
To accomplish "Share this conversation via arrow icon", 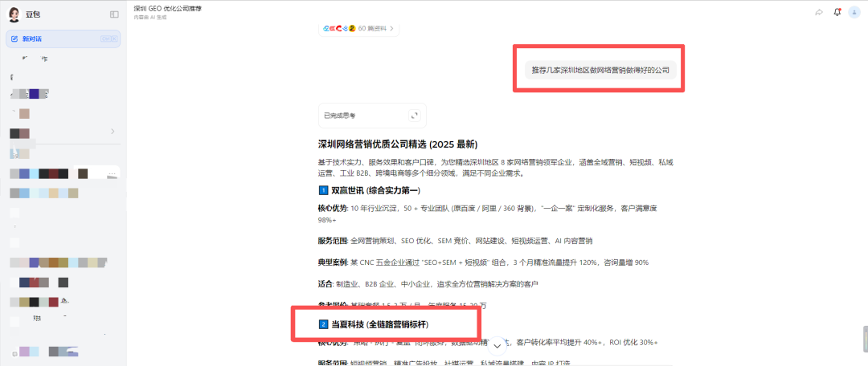I will coord(819,12).
